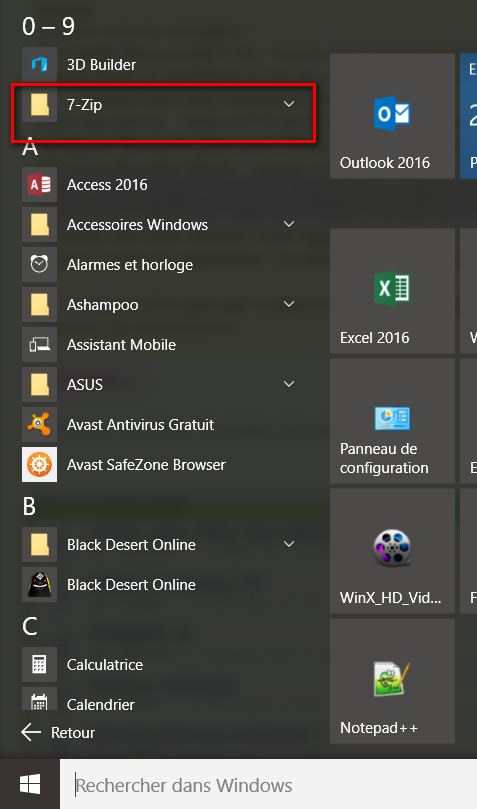Viewport: 477px width, 809px height.
Task: Open the Calculatrice calculator icon
Action: pos(39,665)
